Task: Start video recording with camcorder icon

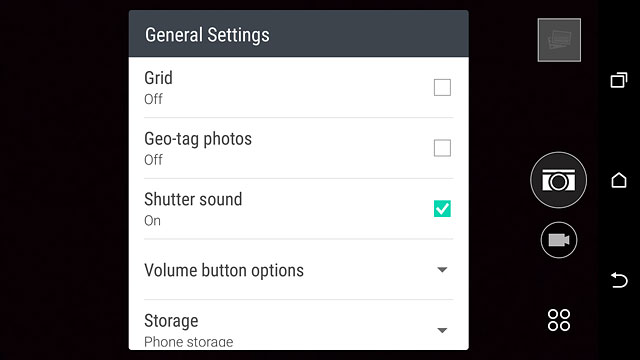Action: tap(559, 240)
